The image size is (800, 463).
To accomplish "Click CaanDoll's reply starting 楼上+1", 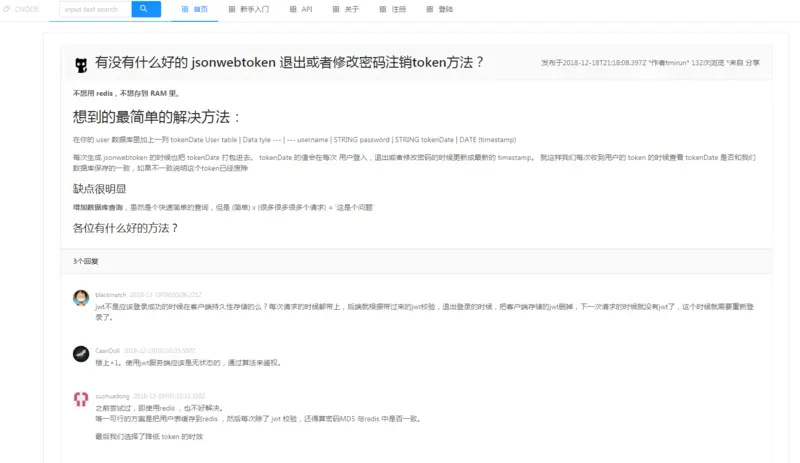I will pyautogui.click(x=188, y=363).
